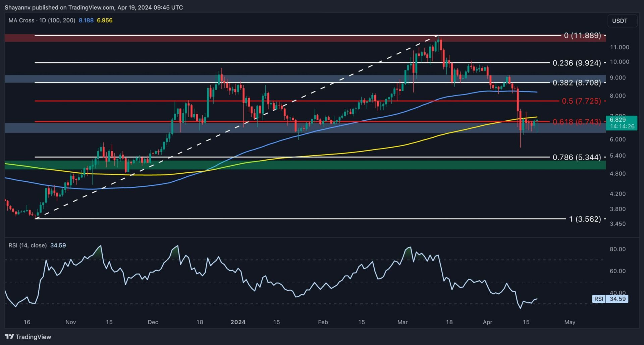Viewport: 644px width, 345px height.
Task: Click the 10.000 price axis label
Action: (620, 62)
